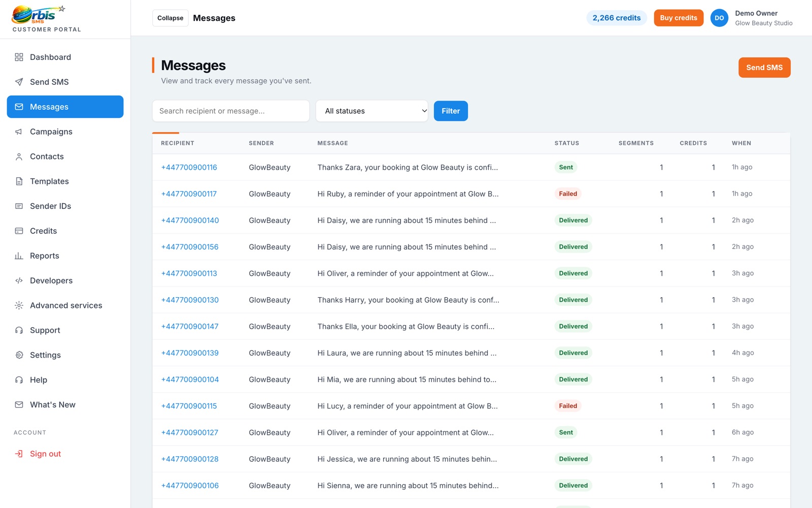Focus the search recipient or message field
Image resolution: width=812 pixels, height=508 pixels.
[231, 111]
